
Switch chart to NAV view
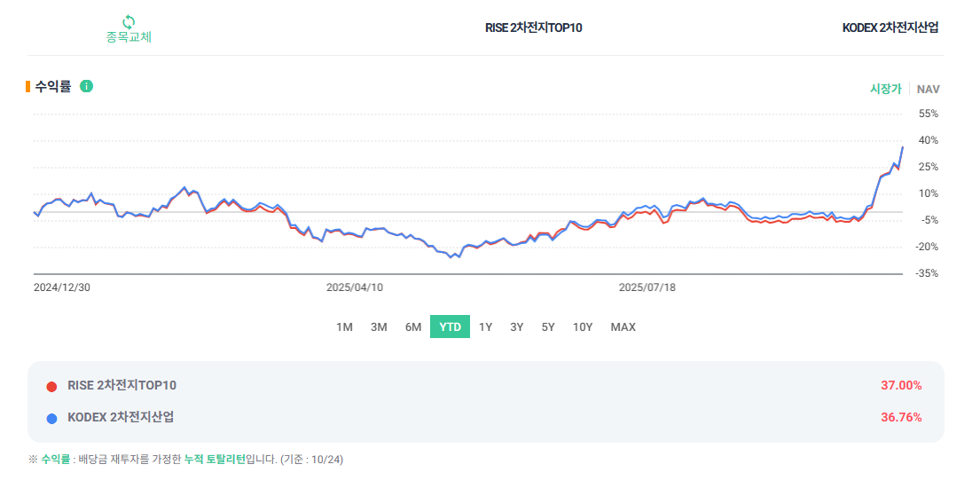[929, 90]
